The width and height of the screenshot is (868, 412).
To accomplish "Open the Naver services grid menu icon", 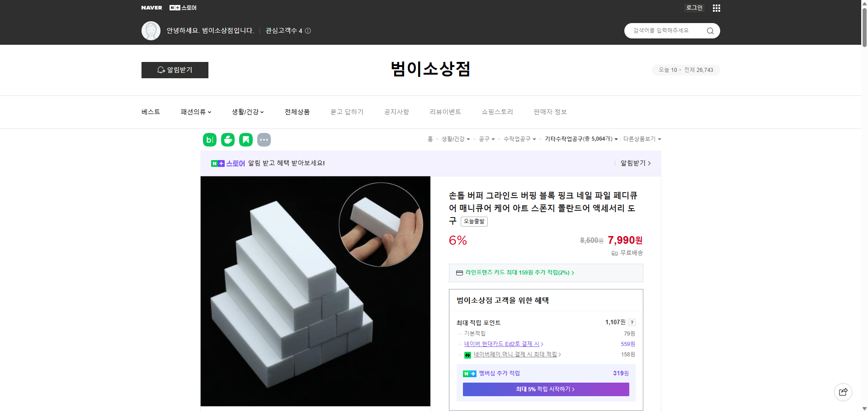I will click(x=716, y=8).
